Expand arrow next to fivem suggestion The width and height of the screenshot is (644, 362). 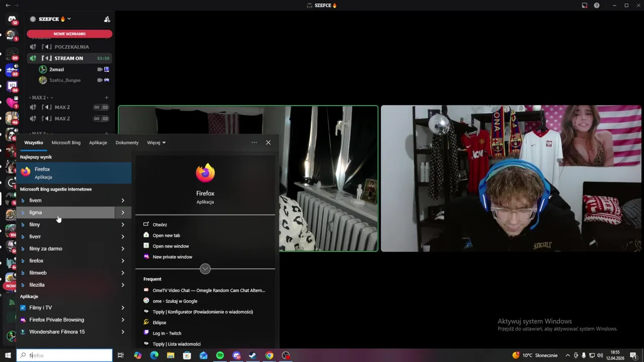pyautogui.click(x=123, y=201)
